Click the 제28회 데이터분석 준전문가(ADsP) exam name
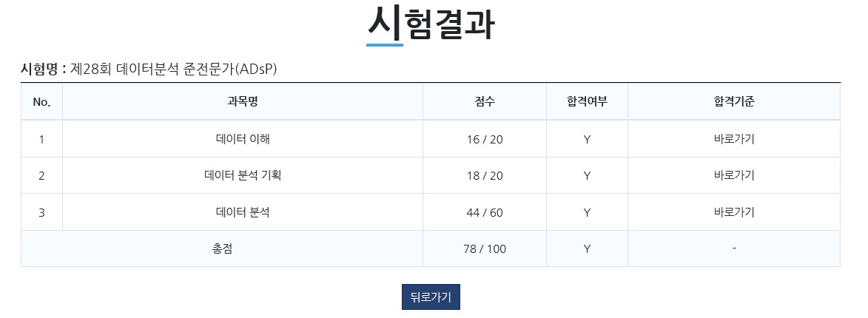 point(173,69)
